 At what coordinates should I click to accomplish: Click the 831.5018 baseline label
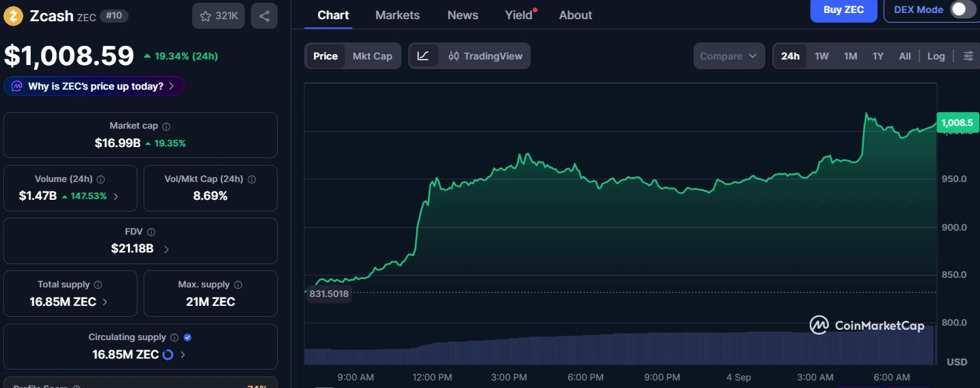(x=329, y=294)
